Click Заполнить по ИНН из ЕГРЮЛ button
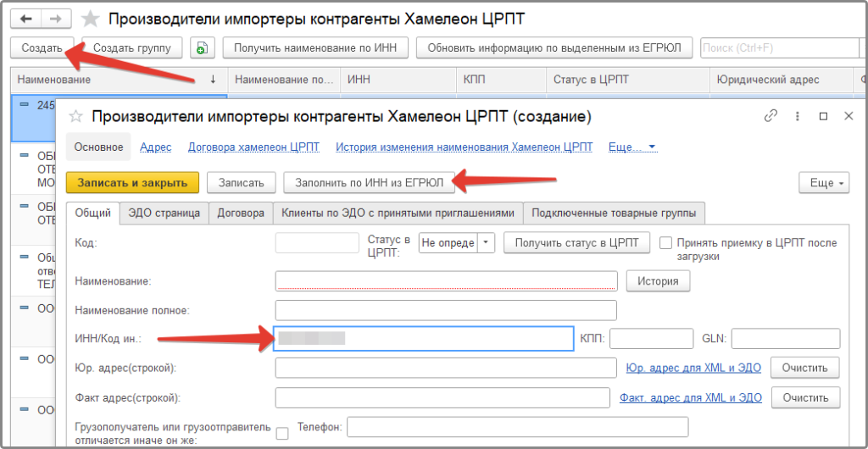The height and width of the screenshot is (449, 868). tap(370, 183)
